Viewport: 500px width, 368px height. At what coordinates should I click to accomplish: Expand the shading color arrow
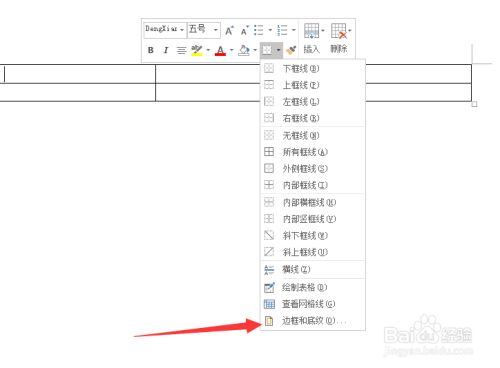[255, 50]
